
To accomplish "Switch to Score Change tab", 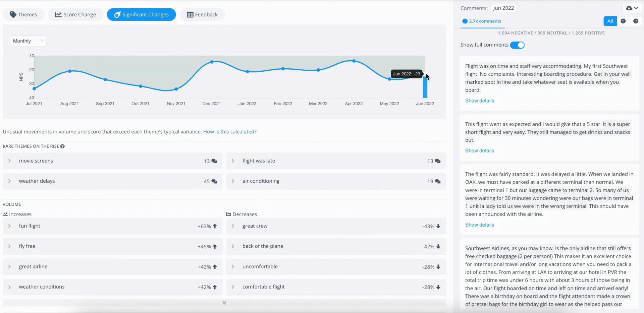I will point(75,14).
